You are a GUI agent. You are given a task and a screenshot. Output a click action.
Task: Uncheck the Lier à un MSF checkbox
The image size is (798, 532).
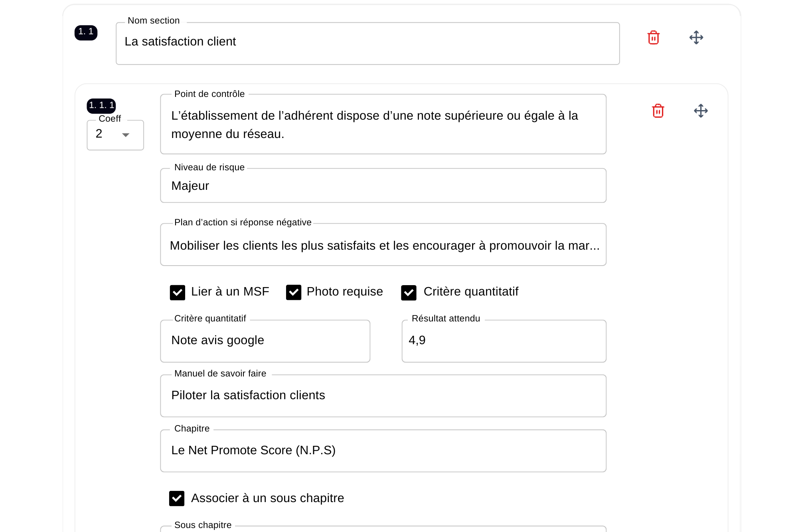click(178, 292)
